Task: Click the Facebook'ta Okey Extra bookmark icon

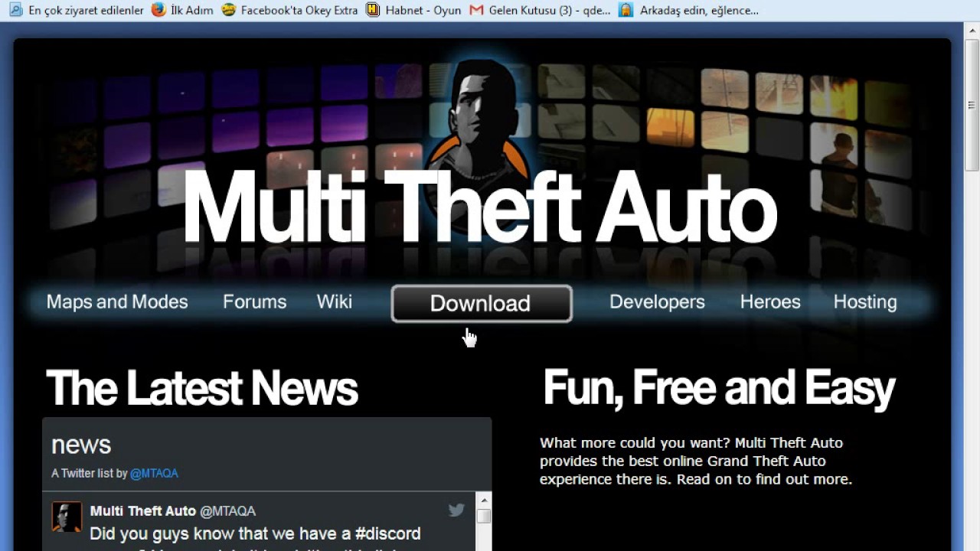Action: coord(228,10)
